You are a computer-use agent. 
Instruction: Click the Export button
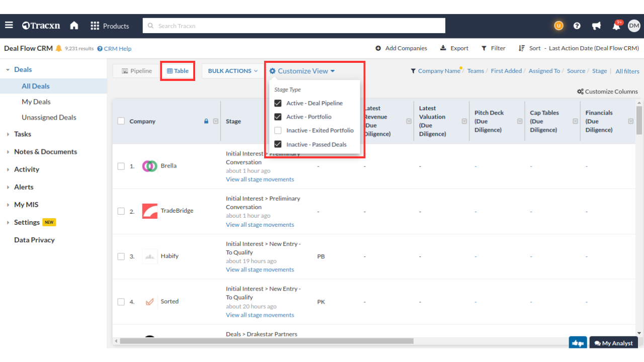click(454, 48)
